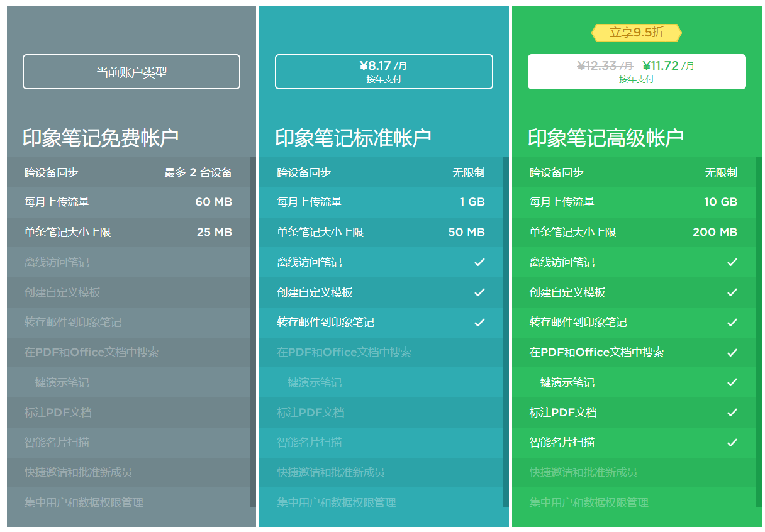Click the yellow 立享9.5折 discount badge
This screenshot has width=765, height=532.
tap(637, 33)
